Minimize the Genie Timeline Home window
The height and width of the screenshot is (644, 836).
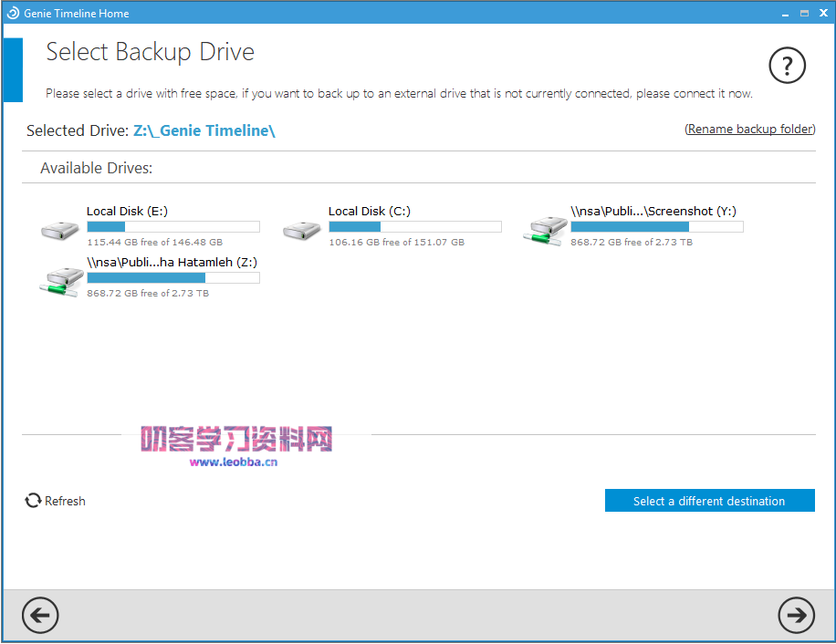[x=785, y=14]
